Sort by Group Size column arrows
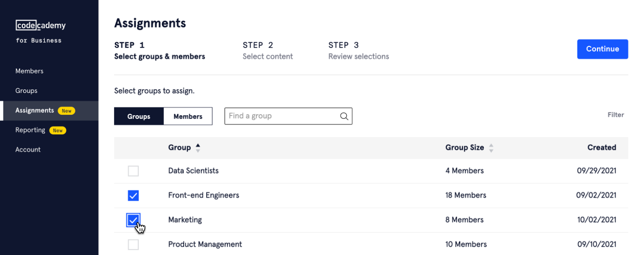This screenshot has width=644, height=255. coord(491,148)
